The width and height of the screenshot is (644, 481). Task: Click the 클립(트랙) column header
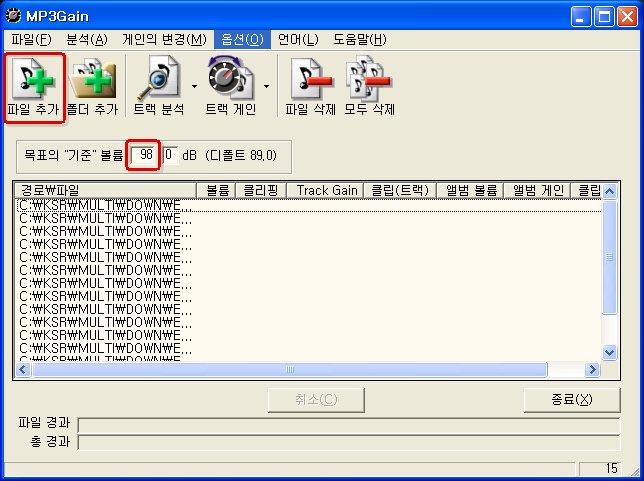400,191
